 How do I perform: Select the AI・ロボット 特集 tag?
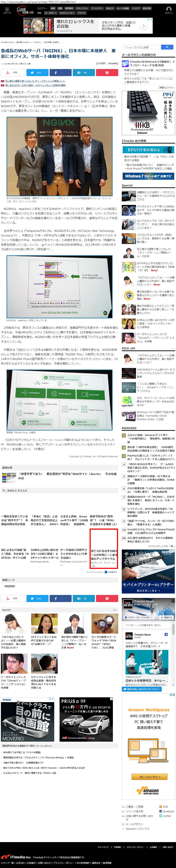coord(51,13)
